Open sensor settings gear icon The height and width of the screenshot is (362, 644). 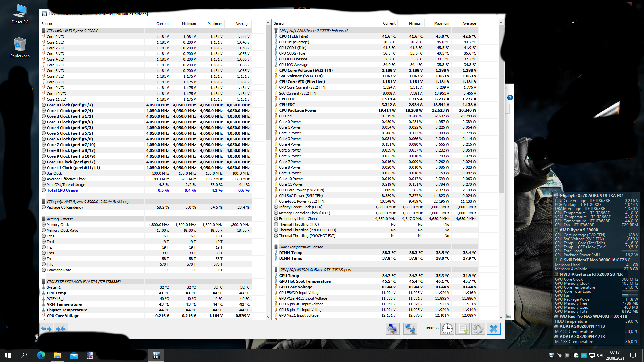tap(478, 329)
